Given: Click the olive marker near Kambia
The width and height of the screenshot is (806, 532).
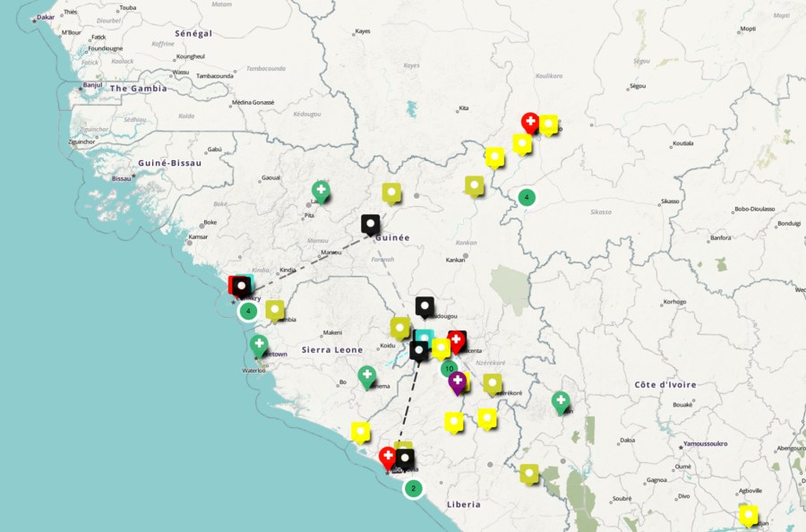Looking at the screenshot, I should (275, 310).
